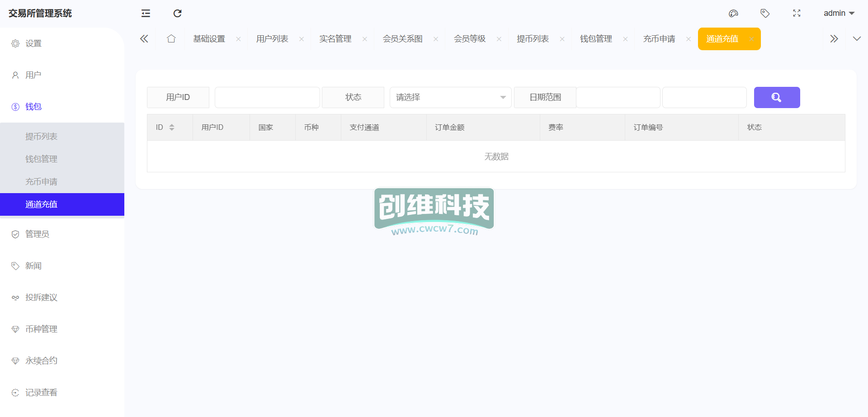Image resolution: width=868 pixels, height=417 pixels.
Task: Click the refresh page icon
Action: click(177, 14)
